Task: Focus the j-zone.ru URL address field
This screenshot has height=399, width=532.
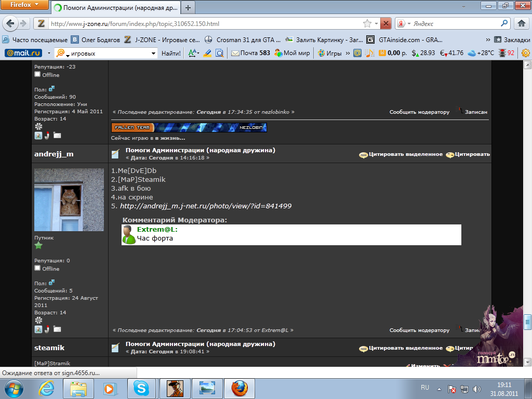Action: (204, 23)
